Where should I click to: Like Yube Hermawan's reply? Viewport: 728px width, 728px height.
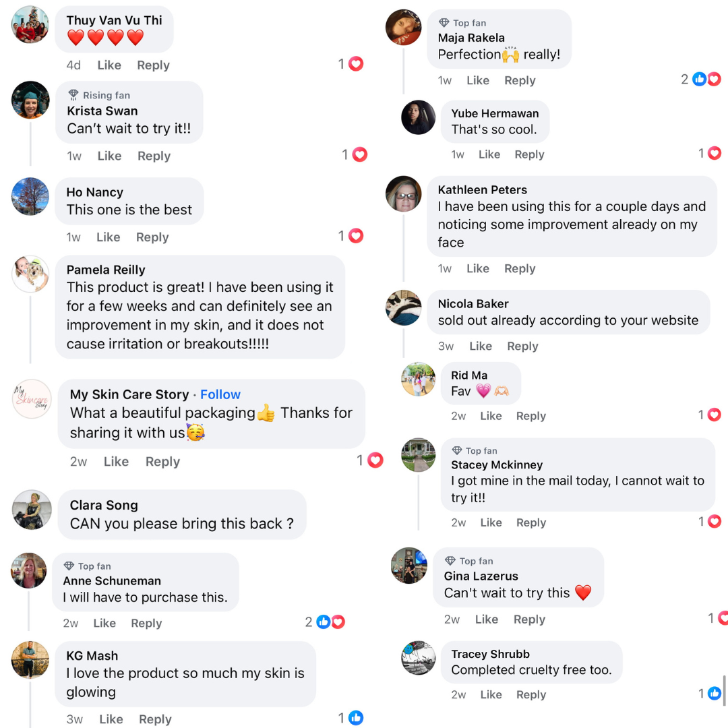(489, 154)
